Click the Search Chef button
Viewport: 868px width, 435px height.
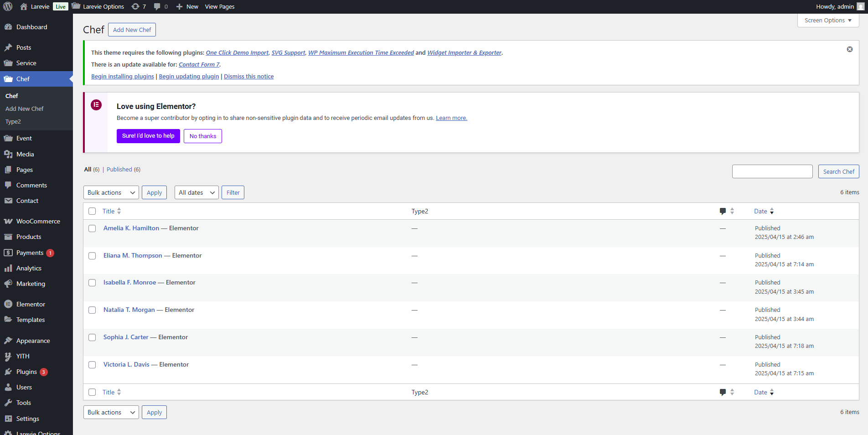(839, 171)
